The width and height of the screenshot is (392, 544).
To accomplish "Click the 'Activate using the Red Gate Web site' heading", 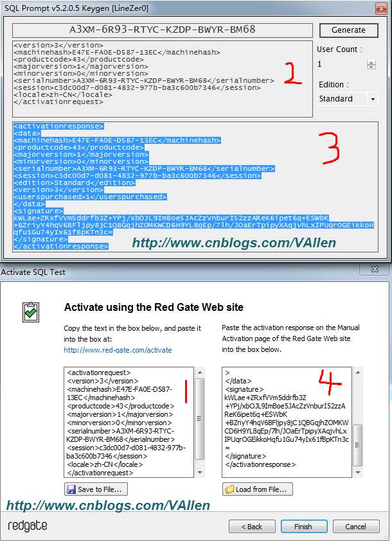I will [154, 307].
